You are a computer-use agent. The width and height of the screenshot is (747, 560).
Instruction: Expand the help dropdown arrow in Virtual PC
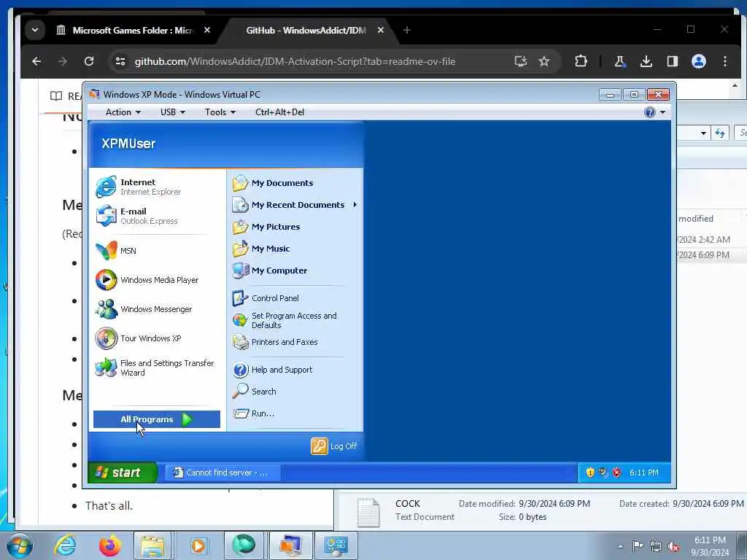coord(662,113)
